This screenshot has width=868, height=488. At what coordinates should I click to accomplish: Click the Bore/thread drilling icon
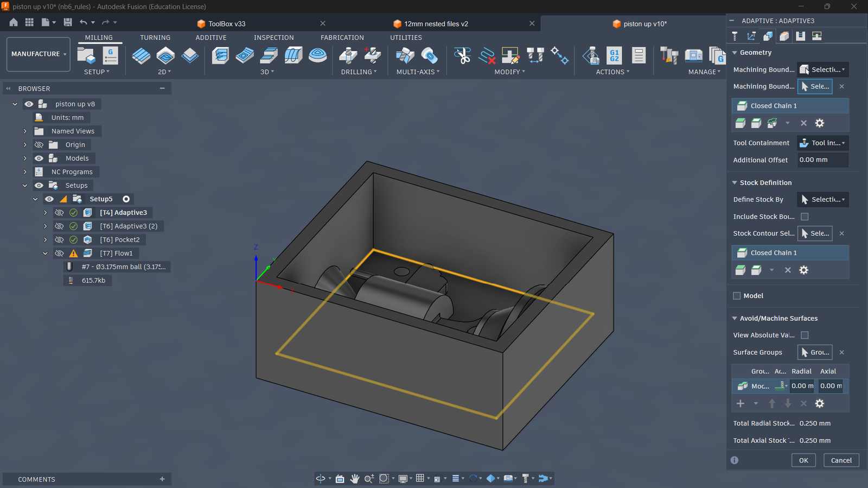[x=373, y=55]
